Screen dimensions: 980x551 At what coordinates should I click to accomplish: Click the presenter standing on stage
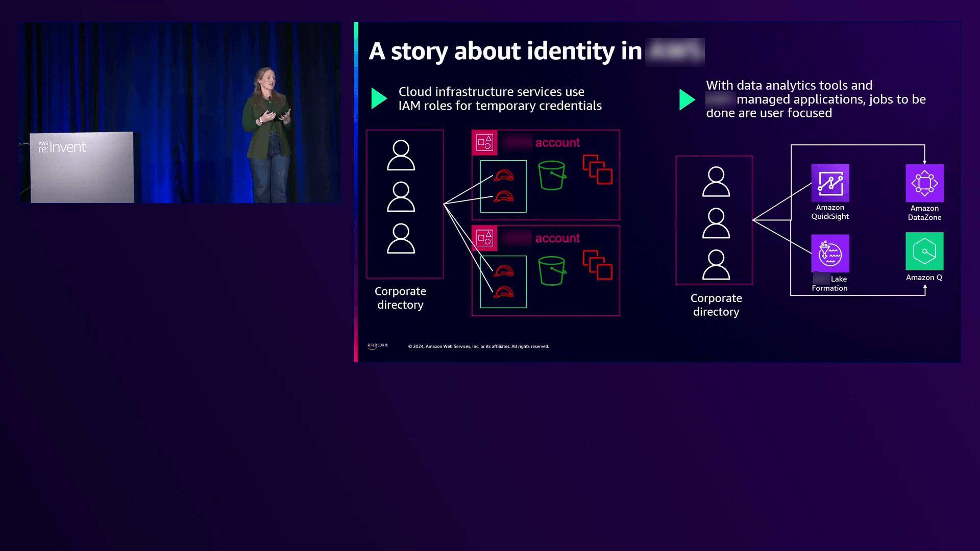click(x=268, y=135)
